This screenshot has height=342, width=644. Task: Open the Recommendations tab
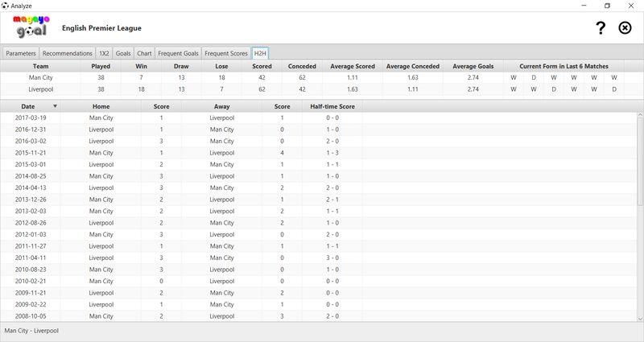68,53
